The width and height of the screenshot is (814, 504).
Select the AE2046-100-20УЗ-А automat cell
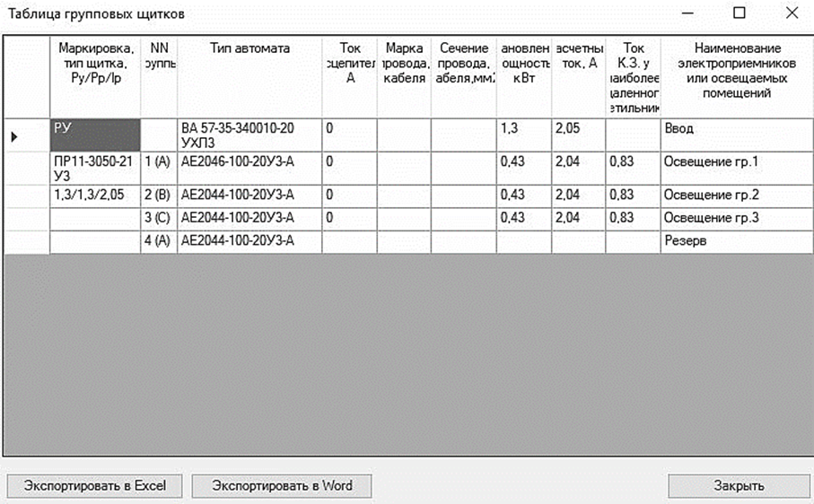point(249,162)
